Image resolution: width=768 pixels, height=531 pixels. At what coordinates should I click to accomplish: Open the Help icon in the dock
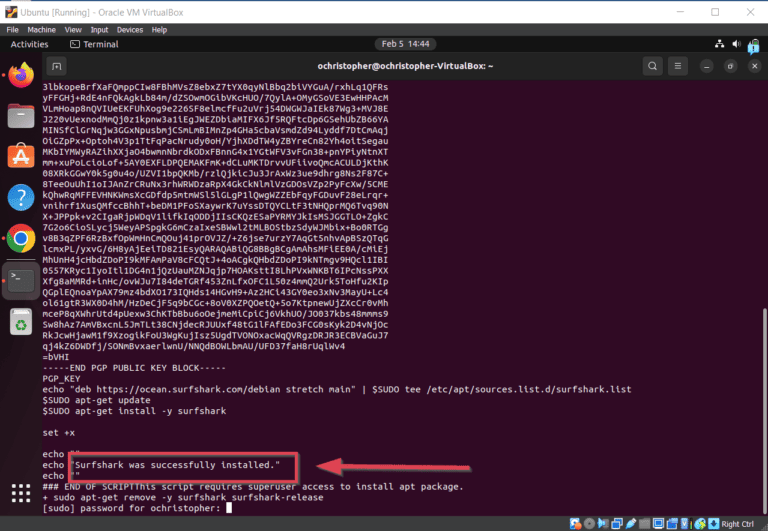pos(21,197)
